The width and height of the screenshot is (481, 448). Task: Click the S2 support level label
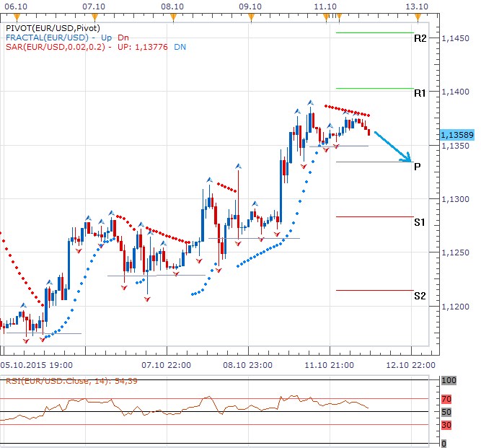[x=420, y=296]
